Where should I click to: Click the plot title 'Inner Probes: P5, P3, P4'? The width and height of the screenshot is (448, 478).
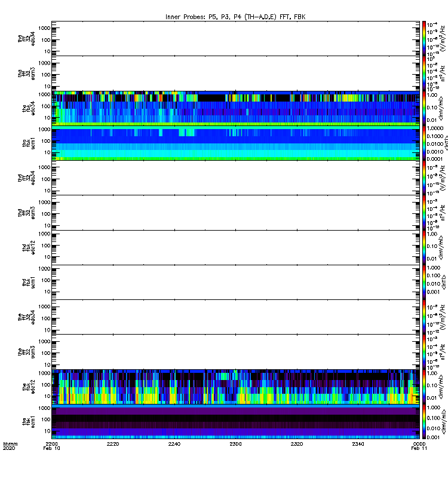click(235, 17)
